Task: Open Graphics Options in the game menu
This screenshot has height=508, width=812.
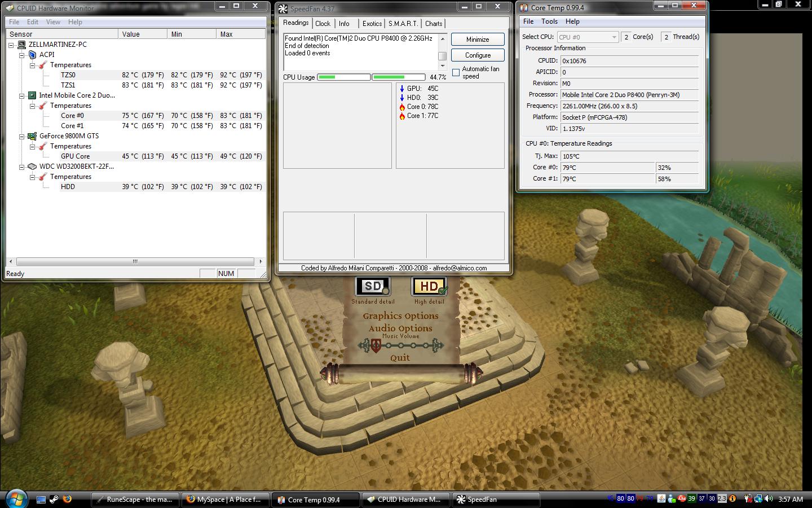Action: 400,316
